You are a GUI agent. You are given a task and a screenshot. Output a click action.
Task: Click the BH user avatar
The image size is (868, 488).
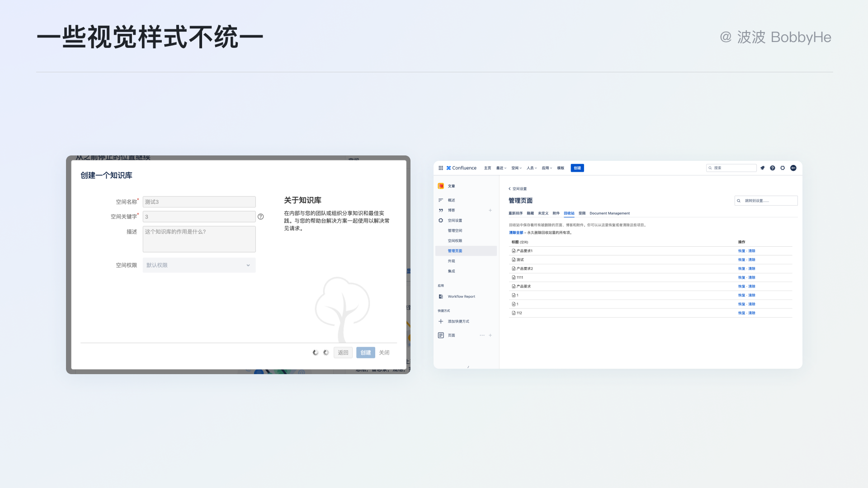(x=793, y=168)
